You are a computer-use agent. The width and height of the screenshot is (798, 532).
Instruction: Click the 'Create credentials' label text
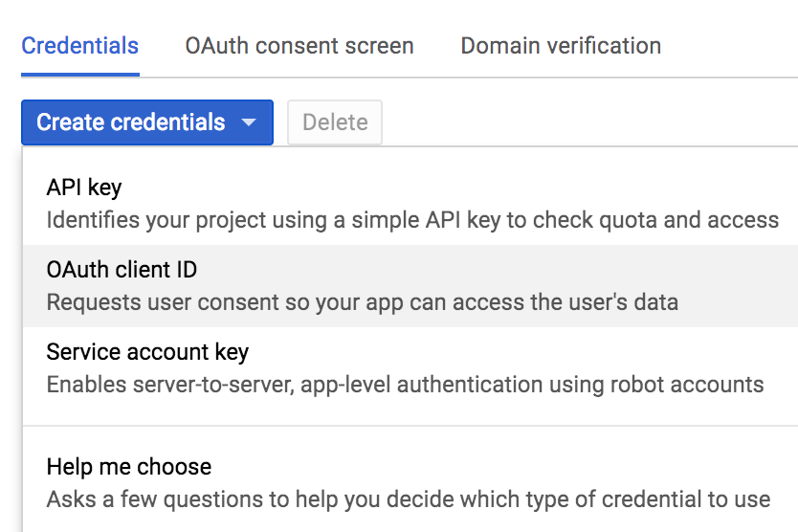pyautogui.click(x=131, y=122)
